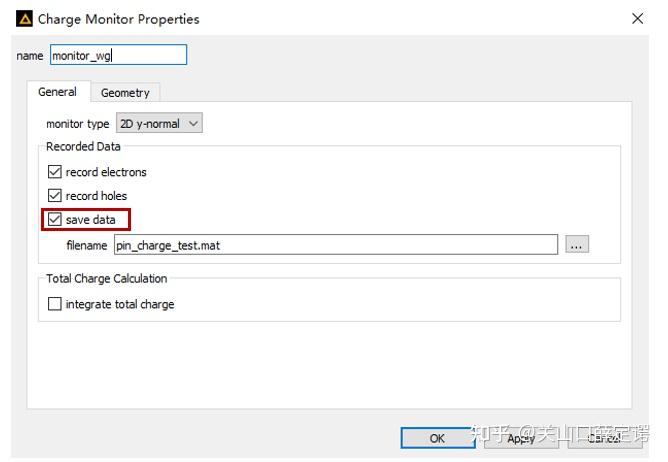Click the 'Recorded Data' group heading
This screenshot has height=462, width=668.
tap(83, 147)
